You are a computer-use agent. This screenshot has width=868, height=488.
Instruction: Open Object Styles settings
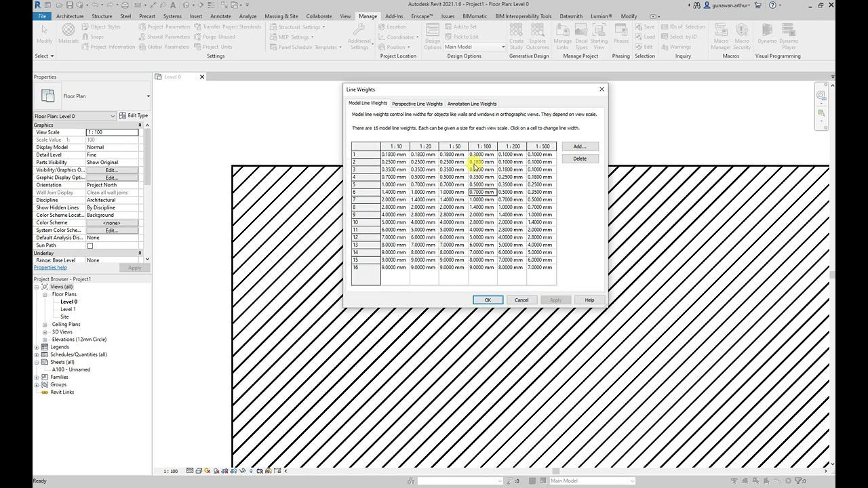pyautogui.click(x=101, y=27)
